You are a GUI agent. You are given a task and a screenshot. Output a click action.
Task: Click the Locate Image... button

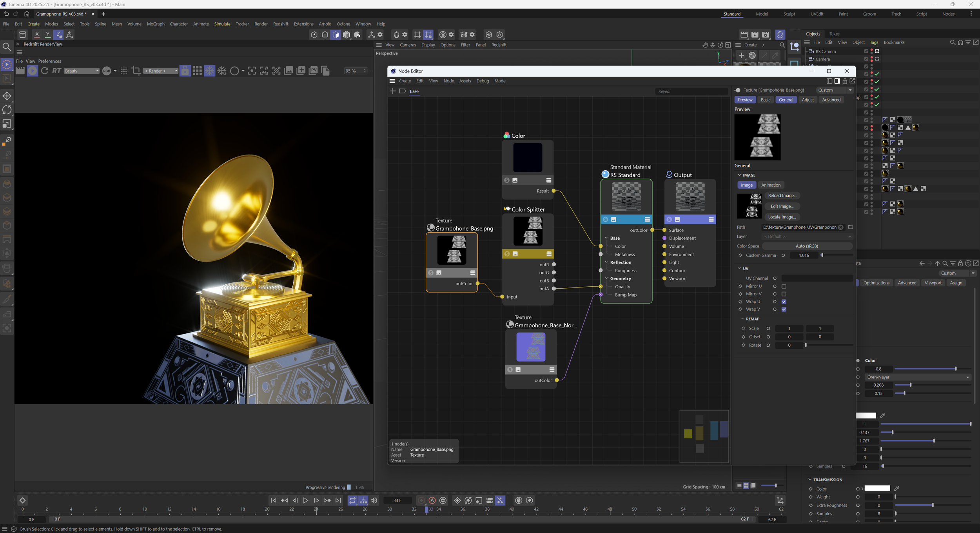(782, 217)
